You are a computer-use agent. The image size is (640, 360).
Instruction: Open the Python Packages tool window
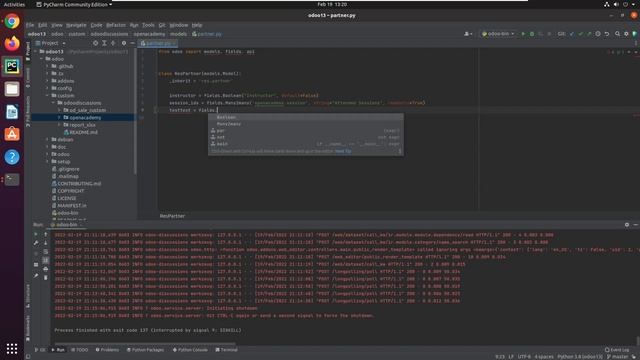145,350
